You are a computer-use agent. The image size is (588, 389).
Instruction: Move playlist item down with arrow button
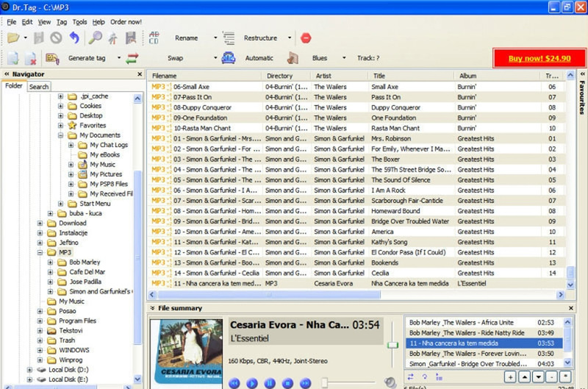tap(538, 376)
